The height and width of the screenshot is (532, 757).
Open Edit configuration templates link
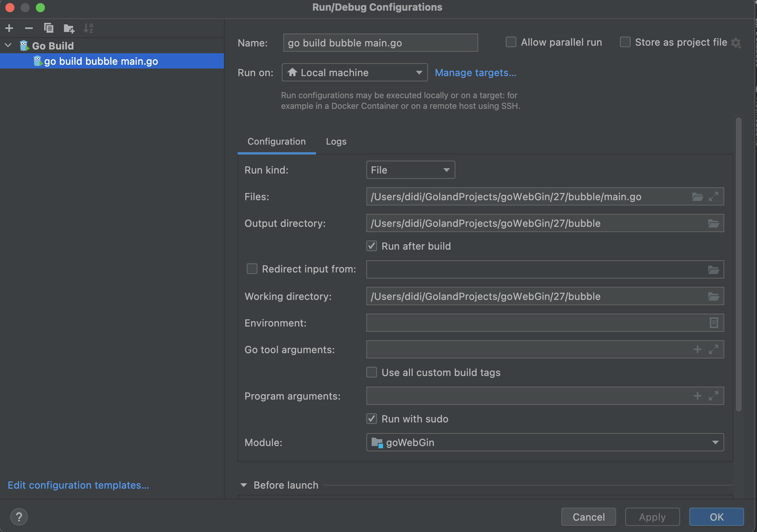(x=78, y=485)
